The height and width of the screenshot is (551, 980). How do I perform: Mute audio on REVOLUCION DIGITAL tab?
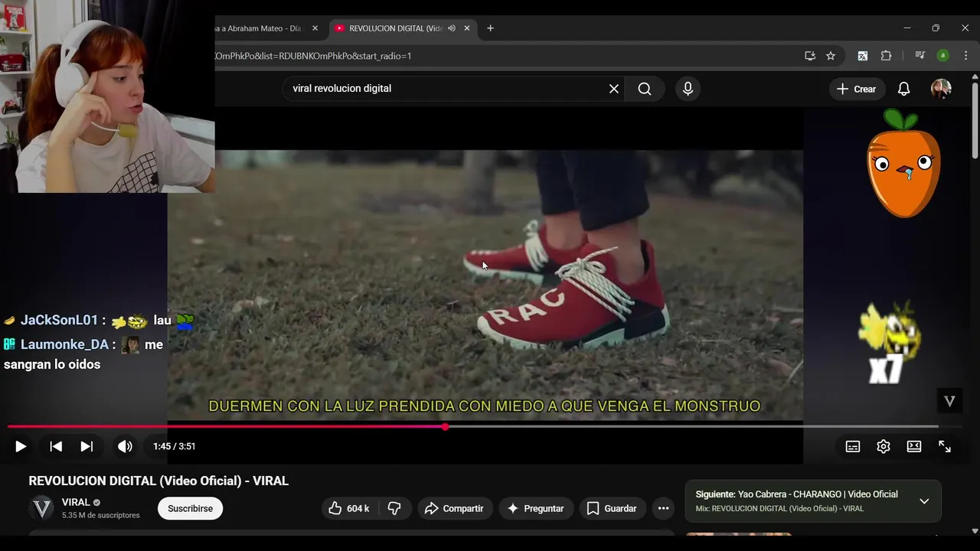pyautogui.click(x=452, y=28)
